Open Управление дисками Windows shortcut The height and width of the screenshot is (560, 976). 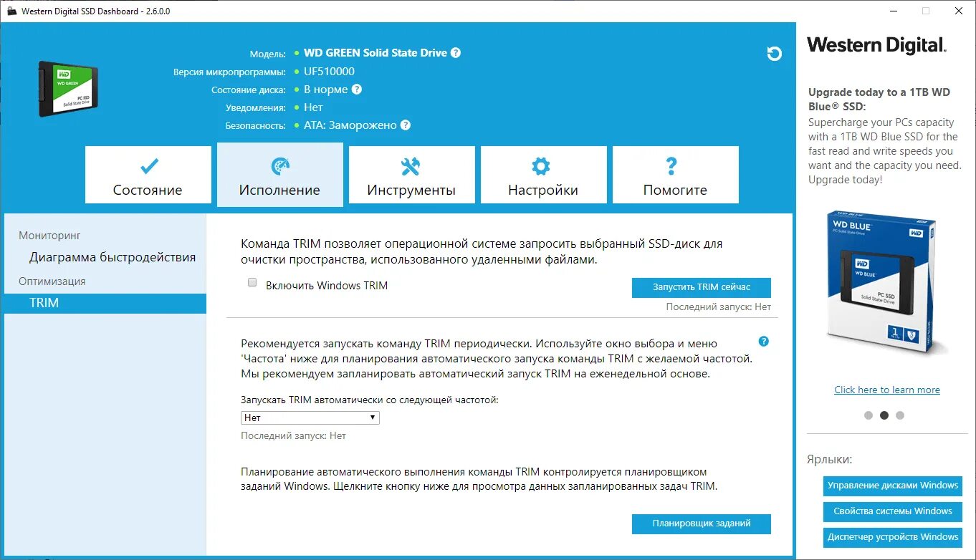click(892, 486)
